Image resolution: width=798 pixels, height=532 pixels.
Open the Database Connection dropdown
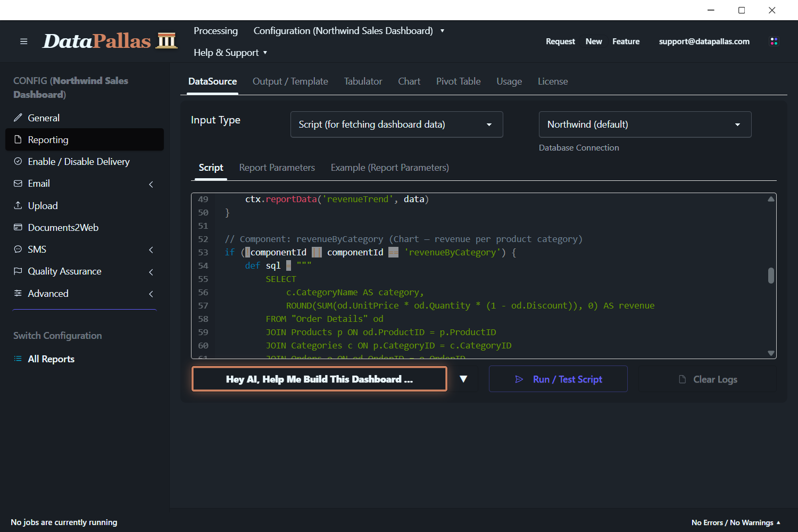(x=645, y=124)
